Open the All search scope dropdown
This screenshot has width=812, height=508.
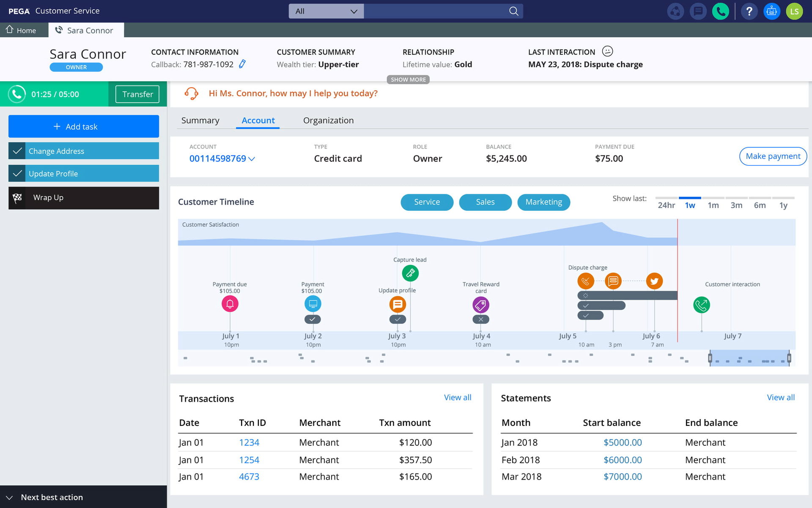pyautogui.click(x=326, y=11)
